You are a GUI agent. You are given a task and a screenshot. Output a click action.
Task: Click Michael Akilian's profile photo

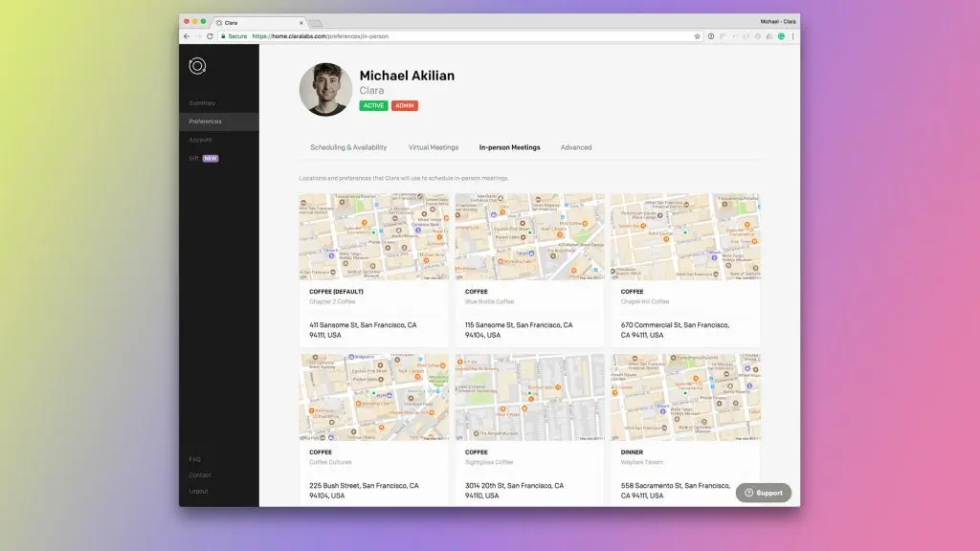(x=326, y=89)
